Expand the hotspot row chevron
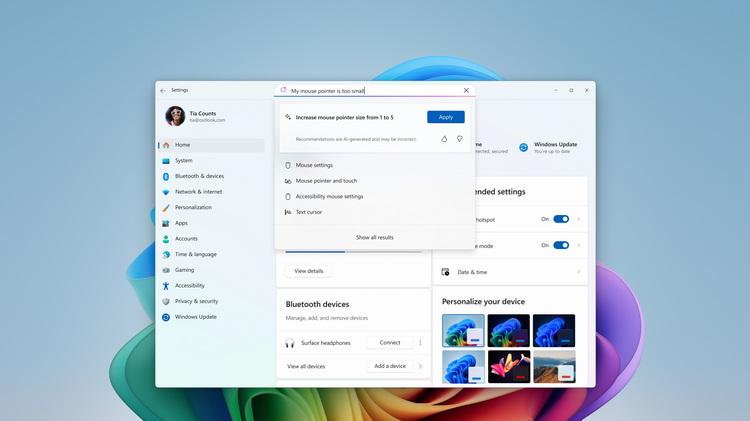750x421 pixels. 579,219
